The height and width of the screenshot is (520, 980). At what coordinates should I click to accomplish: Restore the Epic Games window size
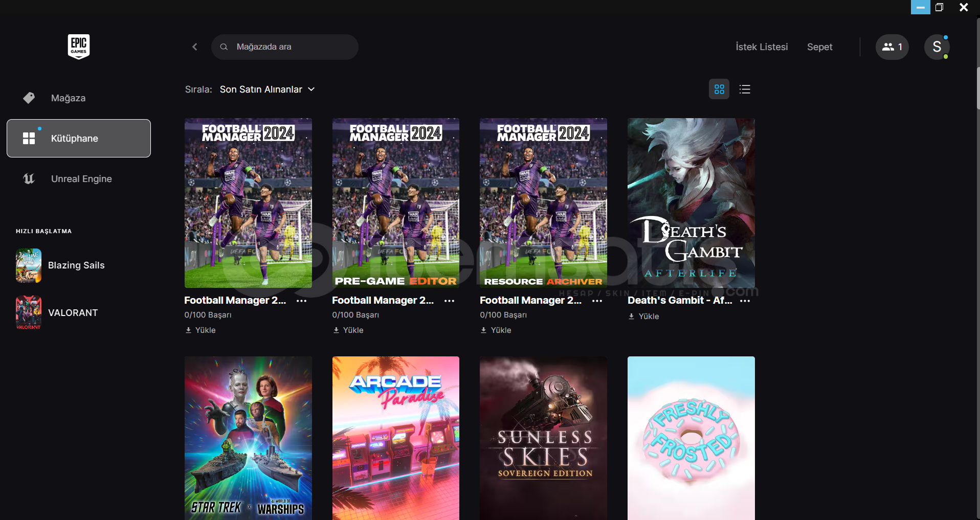[940, 7]
